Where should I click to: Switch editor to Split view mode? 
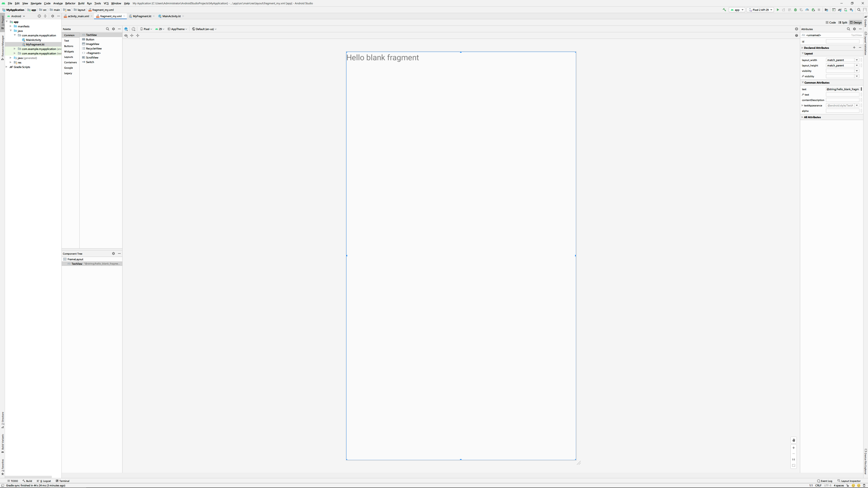click(x=843, y=23)
